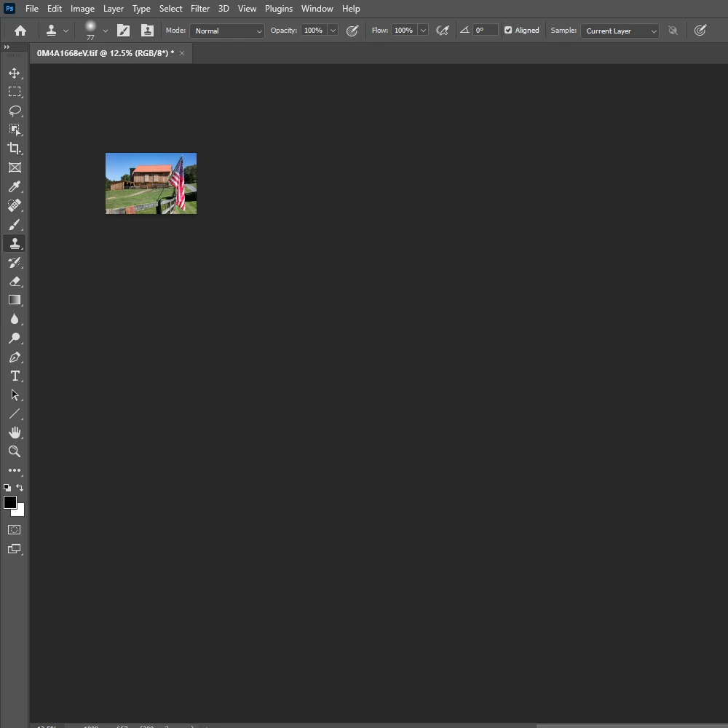The width and height of the screenshot is (728, 728).
Task: Open the 3D menu
Action: pyautogui.click(x=223, y=8)
